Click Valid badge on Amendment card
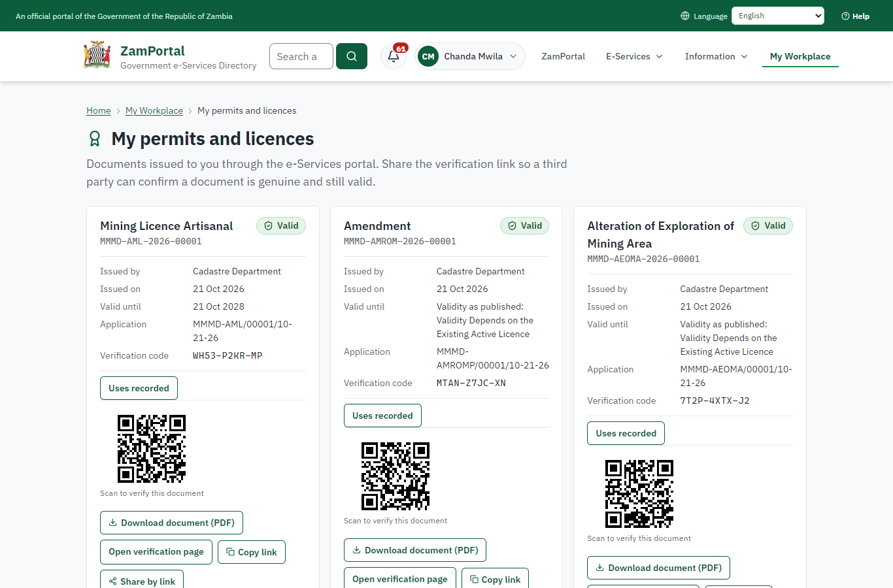The height and width of the screenshot is (588, 893). coord(525,225)
